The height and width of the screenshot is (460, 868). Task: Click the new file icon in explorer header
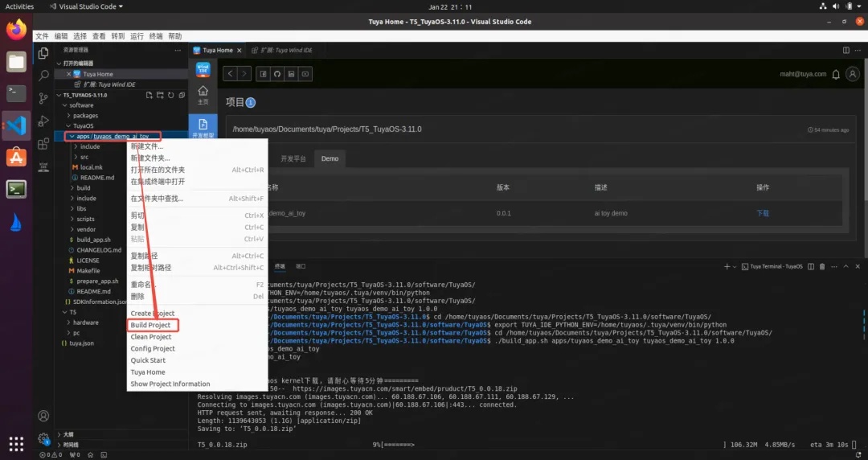pyautogui.click(x=149, y=95)
